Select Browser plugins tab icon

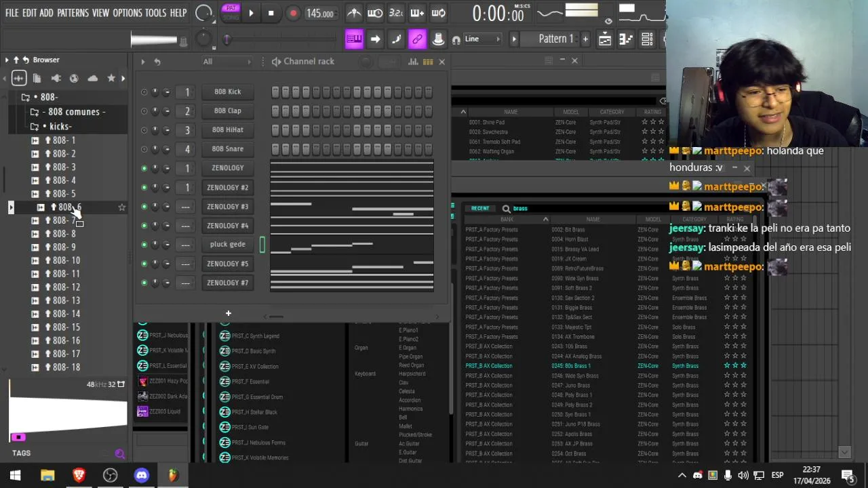point(56,79)
